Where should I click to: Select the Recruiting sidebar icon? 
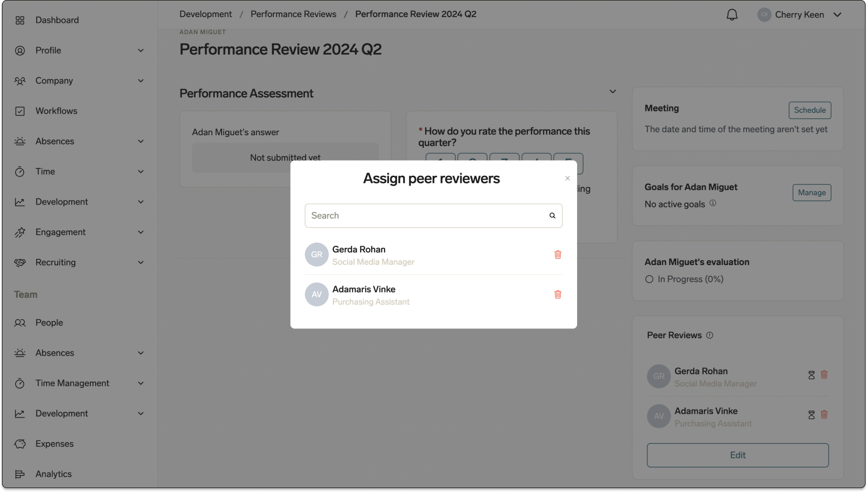click(20, 262)
